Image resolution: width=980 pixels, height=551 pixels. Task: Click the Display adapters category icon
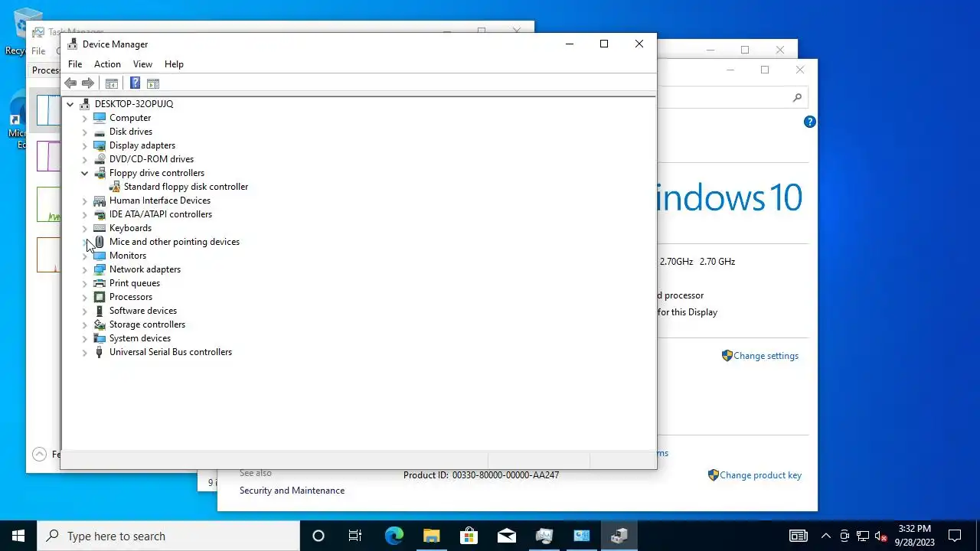[x=100, y=145]
